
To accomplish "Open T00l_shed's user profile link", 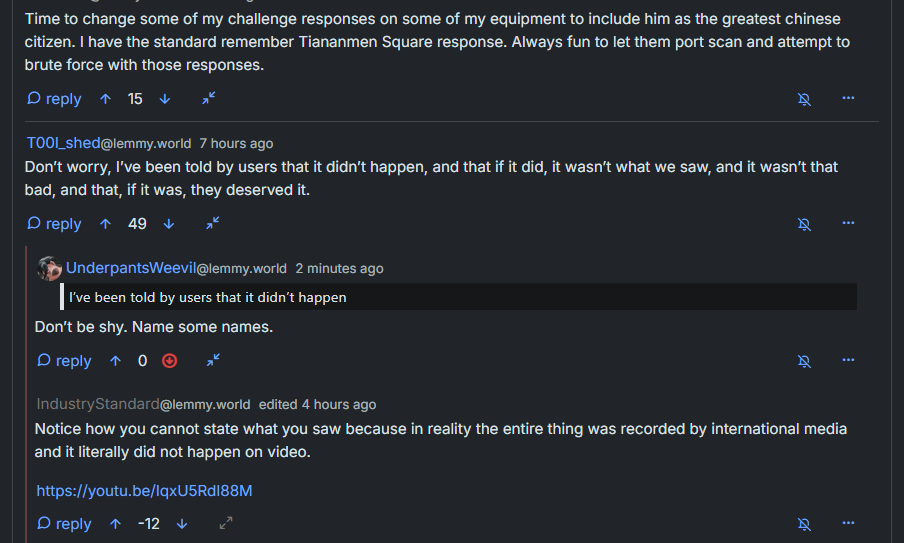I will (62, 143).
